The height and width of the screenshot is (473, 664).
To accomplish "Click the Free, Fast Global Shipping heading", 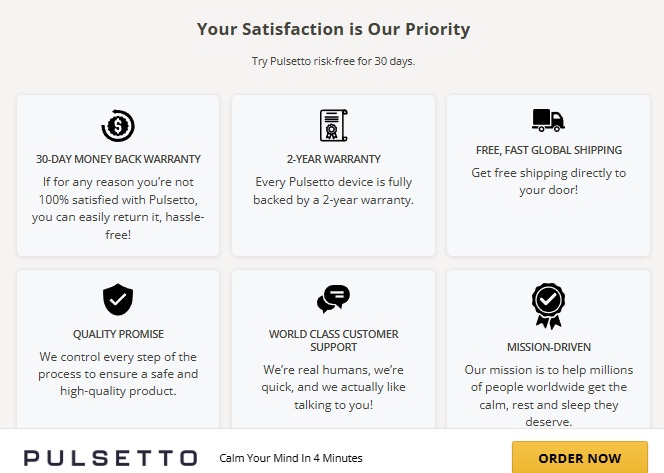I will click(548, 150).
